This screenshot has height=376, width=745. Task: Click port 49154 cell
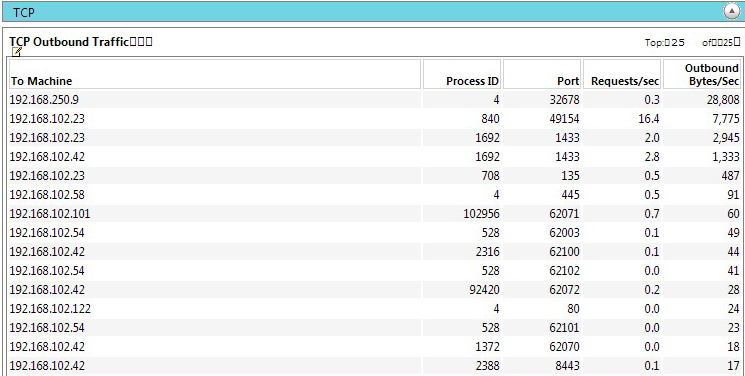[564, 119]
